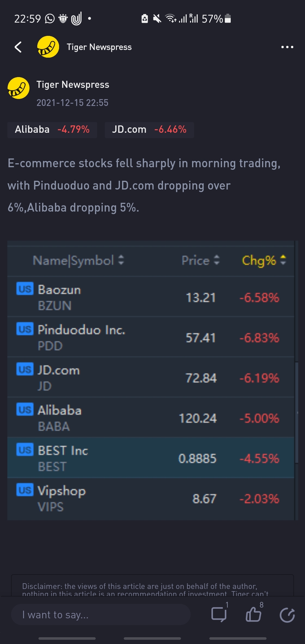Open Tiger Newspress author name link
305x644 pixels.
73,85
